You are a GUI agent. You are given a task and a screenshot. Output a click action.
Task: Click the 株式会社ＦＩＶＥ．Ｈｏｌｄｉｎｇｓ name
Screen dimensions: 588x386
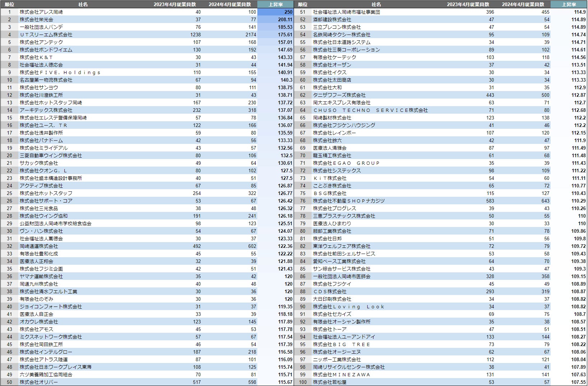coord(60,72)
